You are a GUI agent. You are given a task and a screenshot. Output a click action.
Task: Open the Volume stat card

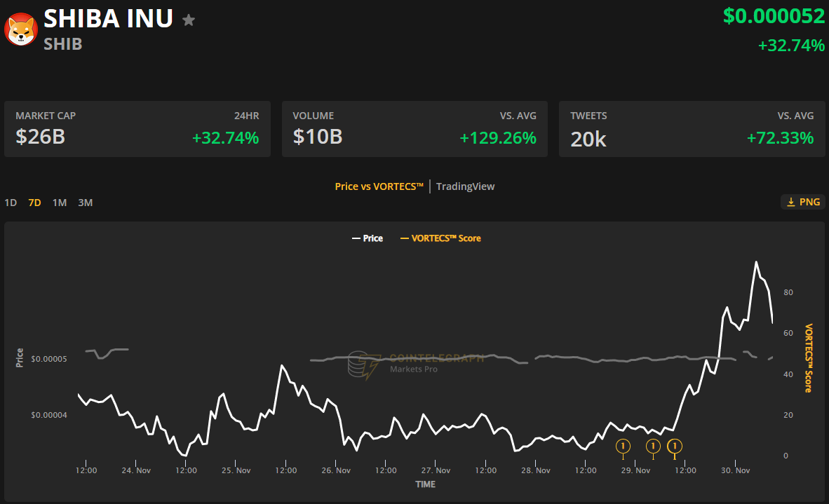click(414, 129)
